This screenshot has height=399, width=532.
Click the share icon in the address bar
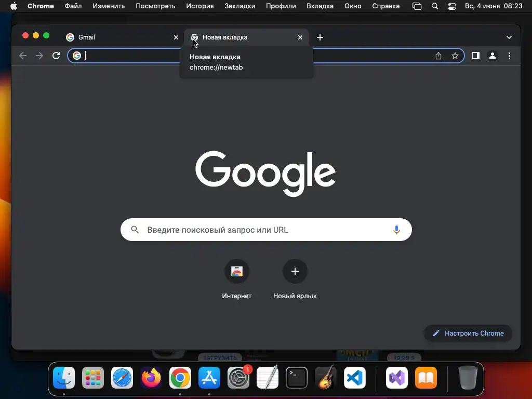[438, 56]
